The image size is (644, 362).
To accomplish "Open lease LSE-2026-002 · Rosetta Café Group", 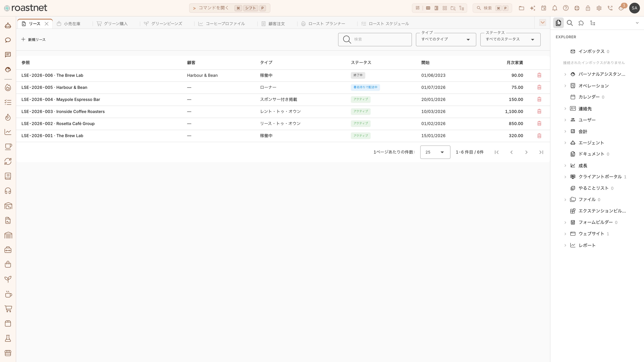I will coord(58,123).
